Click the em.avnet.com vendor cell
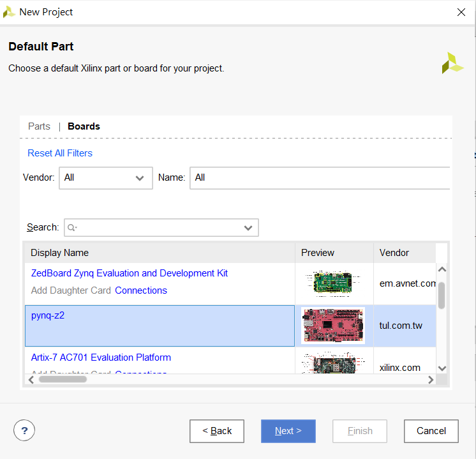Image resolution: width=476 pixels, height=459 pixels. click(x=405, y=283)
